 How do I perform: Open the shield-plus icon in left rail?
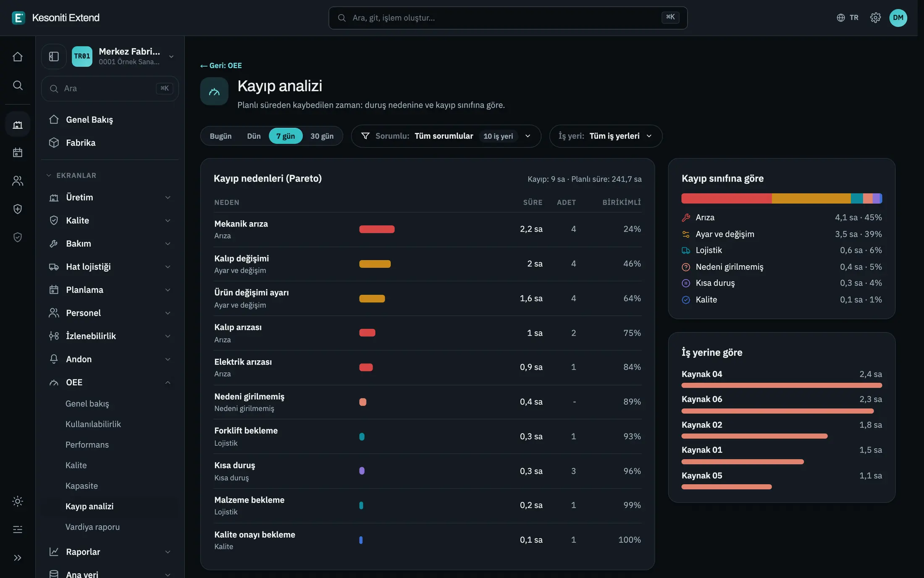(18, 209)
